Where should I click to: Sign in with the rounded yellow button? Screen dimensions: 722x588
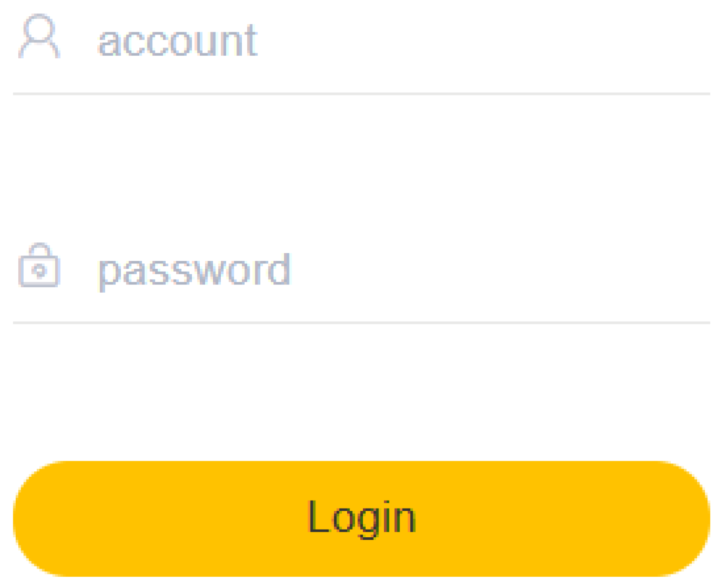point(361,518)
